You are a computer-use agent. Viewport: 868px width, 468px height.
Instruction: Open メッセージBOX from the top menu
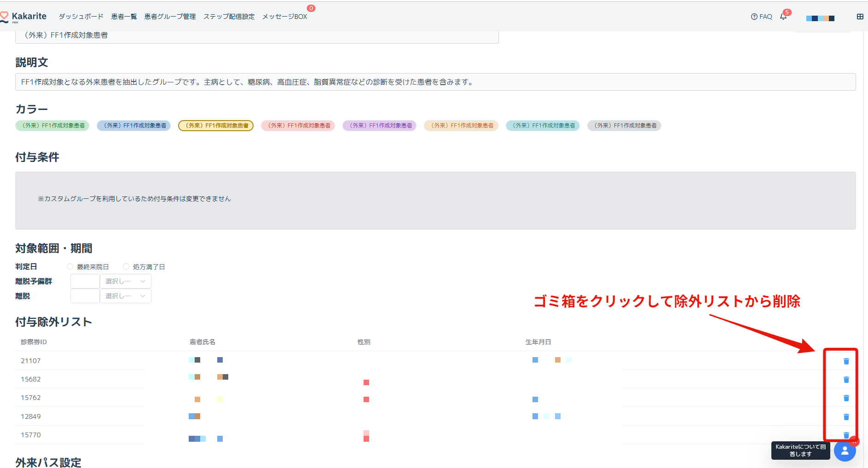[284, 17]
